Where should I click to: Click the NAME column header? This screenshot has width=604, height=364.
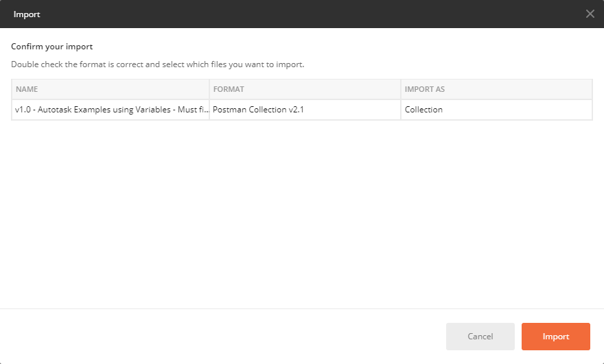(x=27, y=89)
